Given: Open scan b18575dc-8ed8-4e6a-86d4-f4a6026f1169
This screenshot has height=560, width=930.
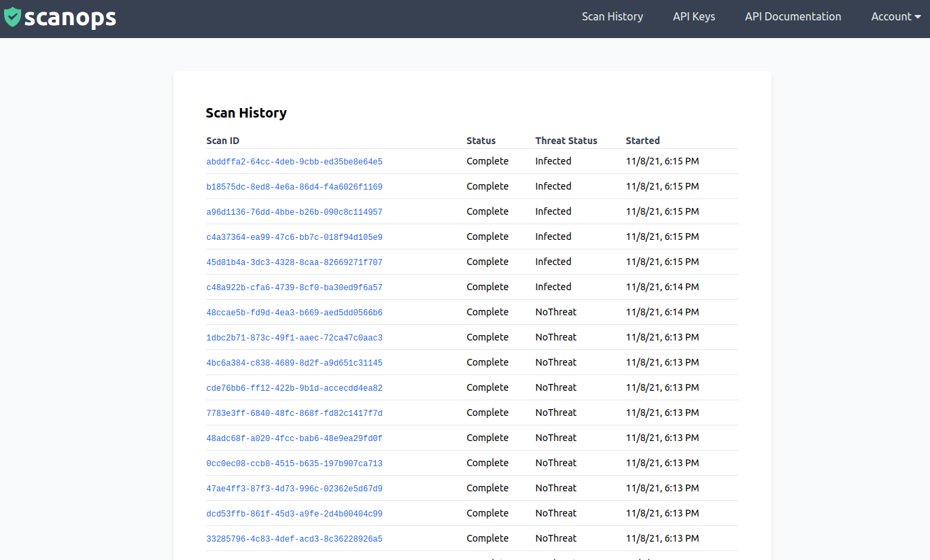Looking at the screenshot, I should (294, 187).
